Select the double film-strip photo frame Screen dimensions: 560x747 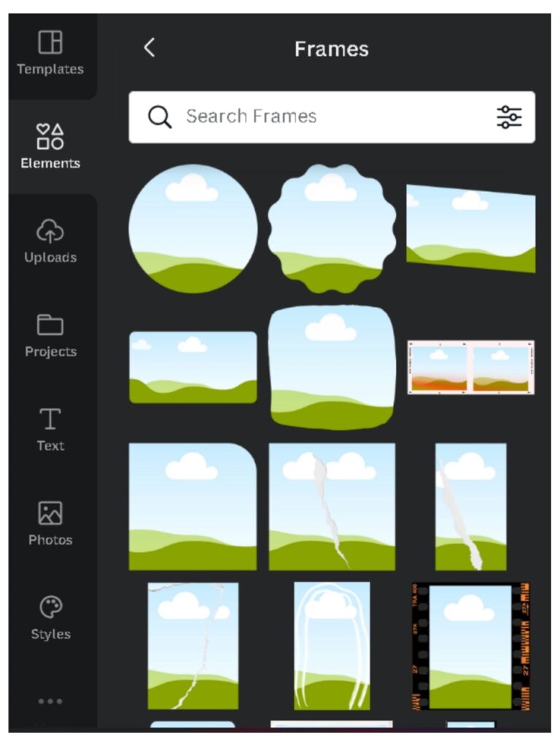(x=471, y=368)
